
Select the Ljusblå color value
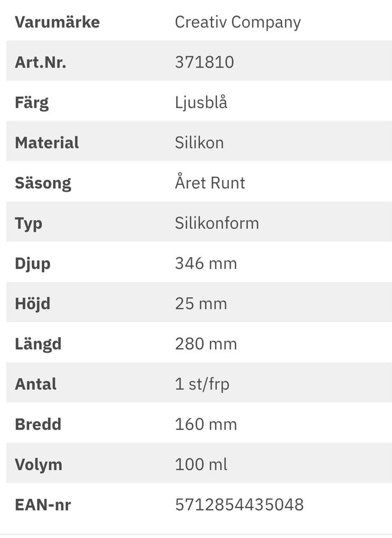(201, 103)
